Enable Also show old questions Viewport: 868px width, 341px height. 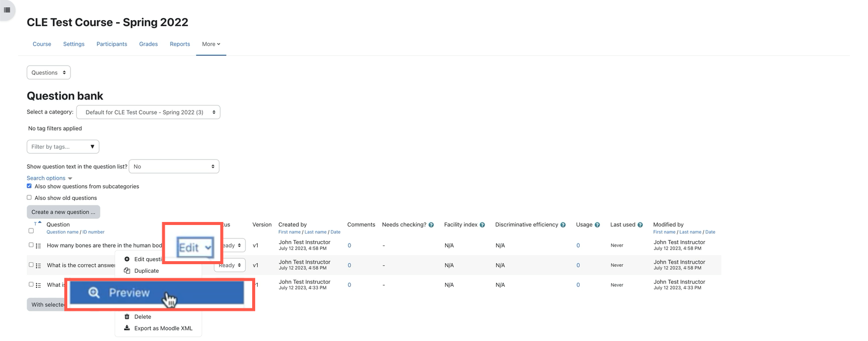29,197
